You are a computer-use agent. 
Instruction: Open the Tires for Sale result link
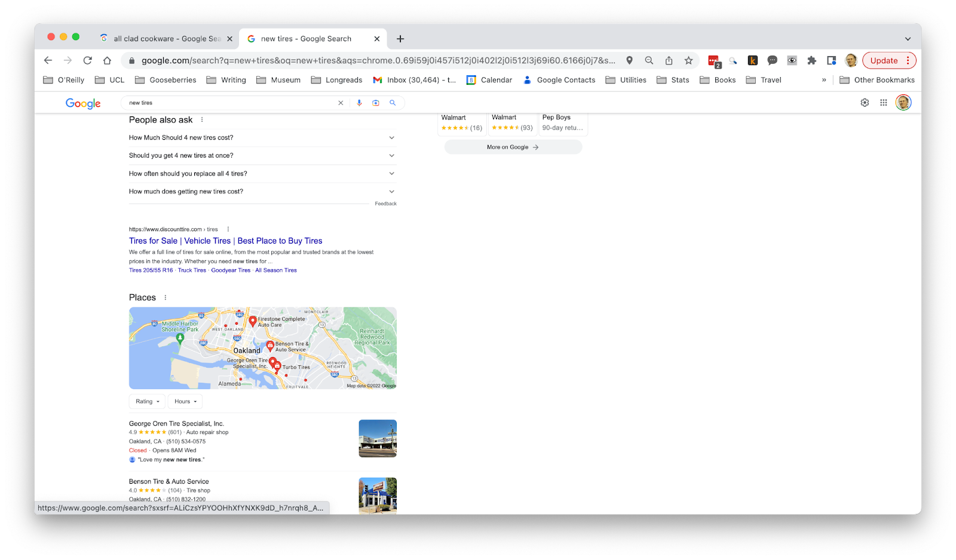(225, 241)
